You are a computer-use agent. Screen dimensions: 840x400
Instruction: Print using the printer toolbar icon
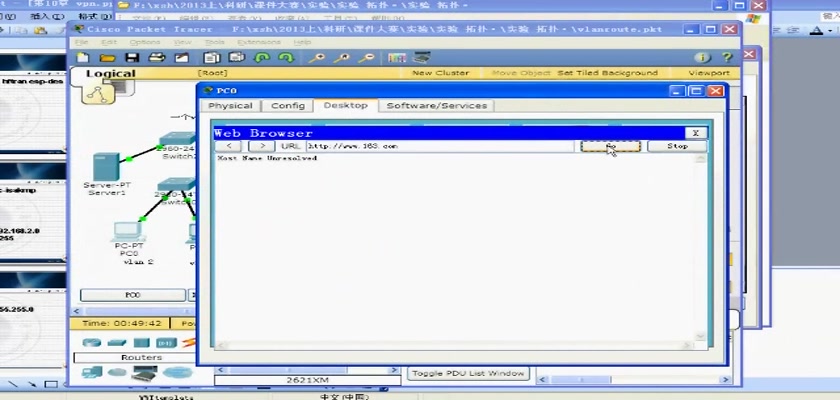(x=157, y=58)
